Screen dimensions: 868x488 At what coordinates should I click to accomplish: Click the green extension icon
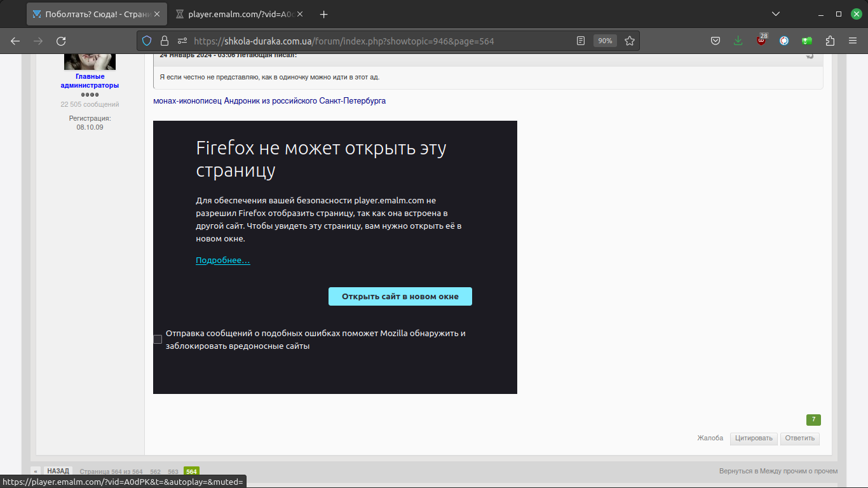coord(807,41)
